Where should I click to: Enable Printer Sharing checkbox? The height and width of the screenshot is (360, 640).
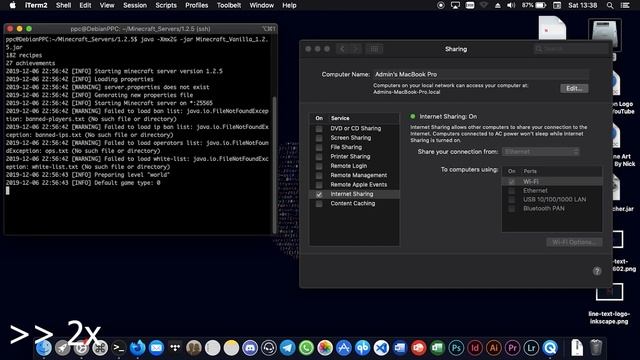pos(319,157)
